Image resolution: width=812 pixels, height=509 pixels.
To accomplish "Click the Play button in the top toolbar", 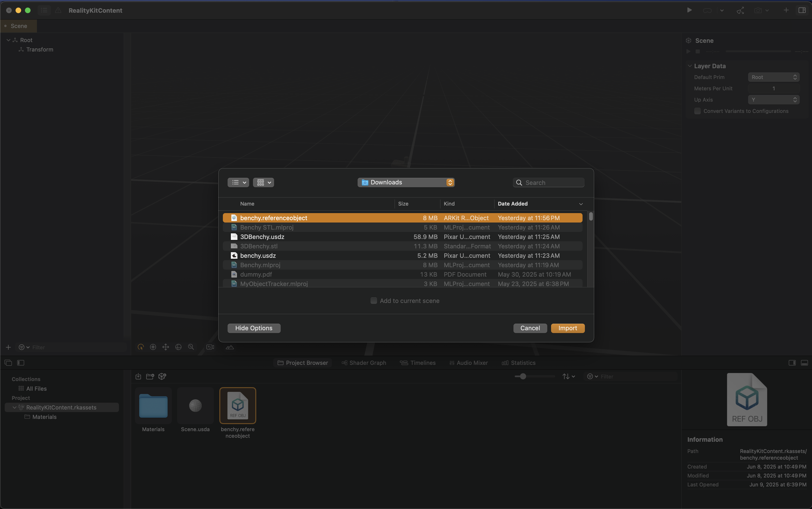I will pyautogui.click(x=689, y=10).
